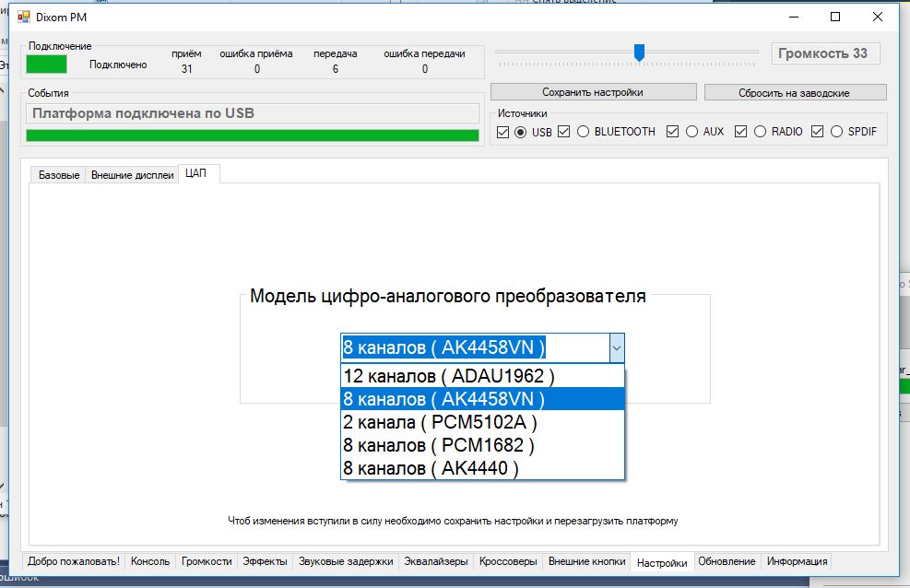Switch to the Базовые tab
Viewport: 910px width, 588px height.
point(58,175)
